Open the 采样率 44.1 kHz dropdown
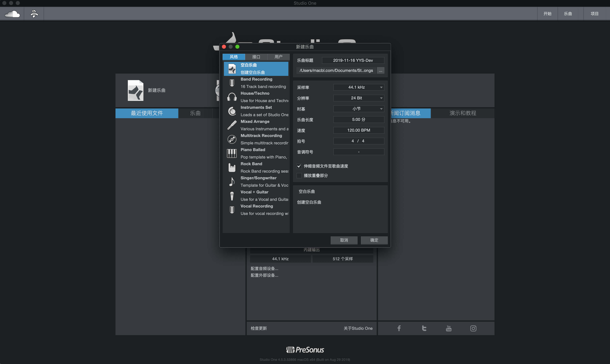The height and width of the screenshot is (364, 610). (358, 87)
